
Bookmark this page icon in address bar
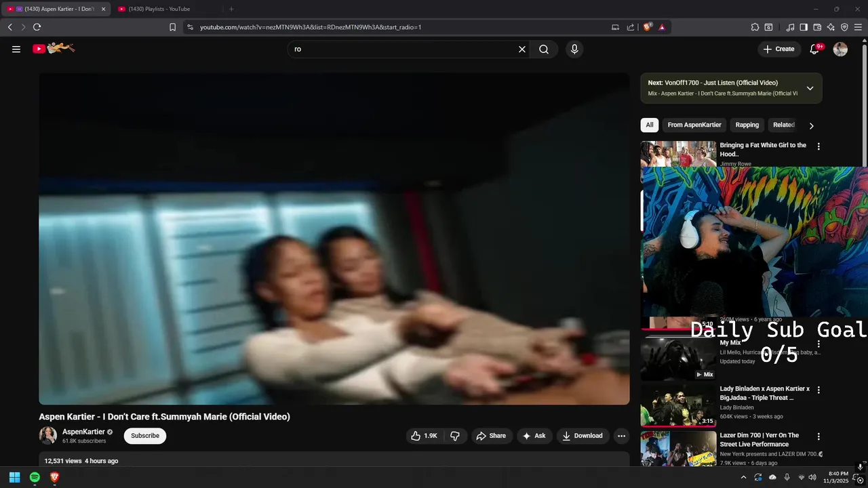172,27
